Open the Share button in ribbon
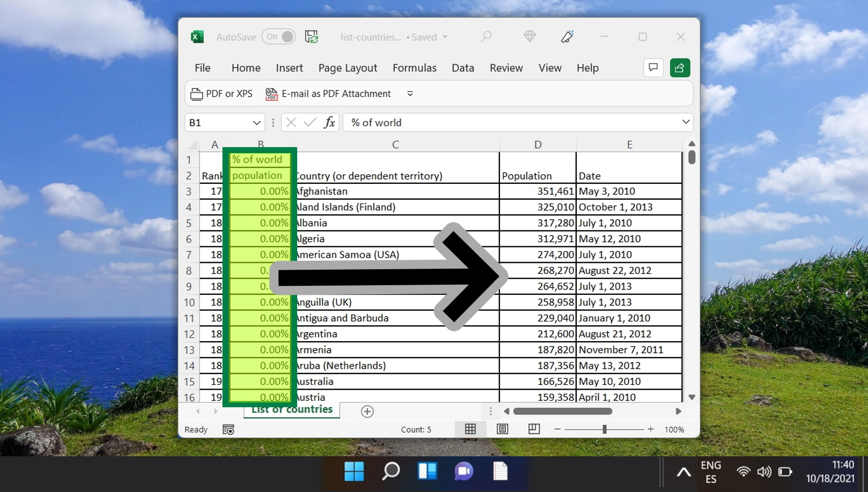 point(680,68)
